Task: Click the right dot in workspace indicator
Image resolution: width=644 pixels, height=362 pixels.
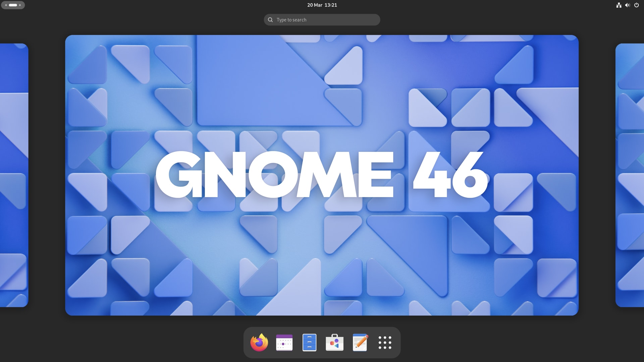Action: (20, 5)
